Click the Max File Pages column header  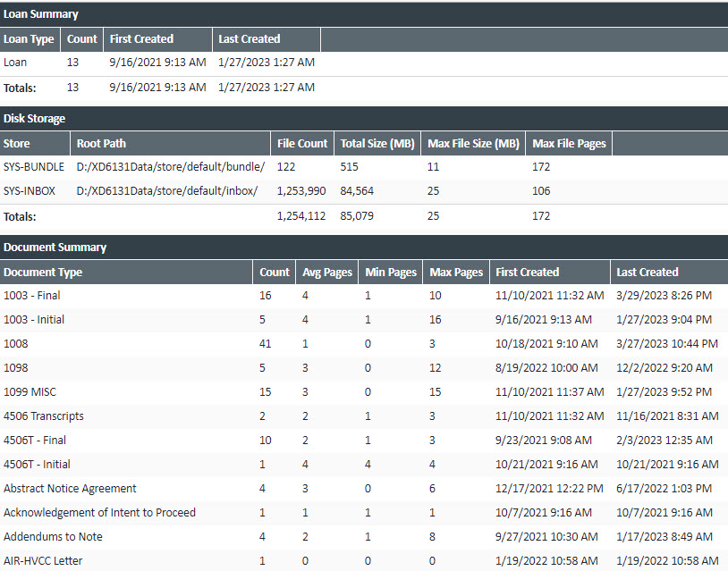(569, 143)
